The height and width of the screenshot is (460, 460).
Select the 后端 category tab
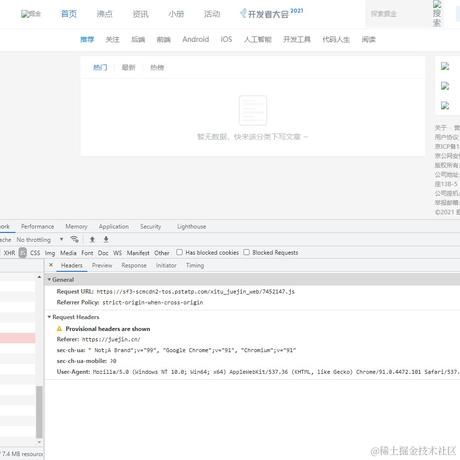tap(138, 40)
